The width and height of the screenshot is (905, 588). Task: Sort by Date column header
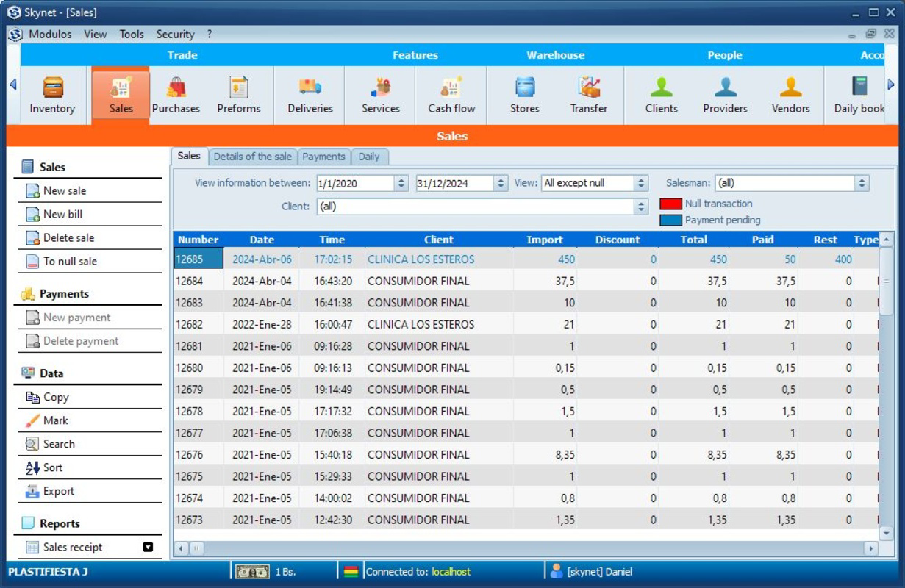coord(262,240)
